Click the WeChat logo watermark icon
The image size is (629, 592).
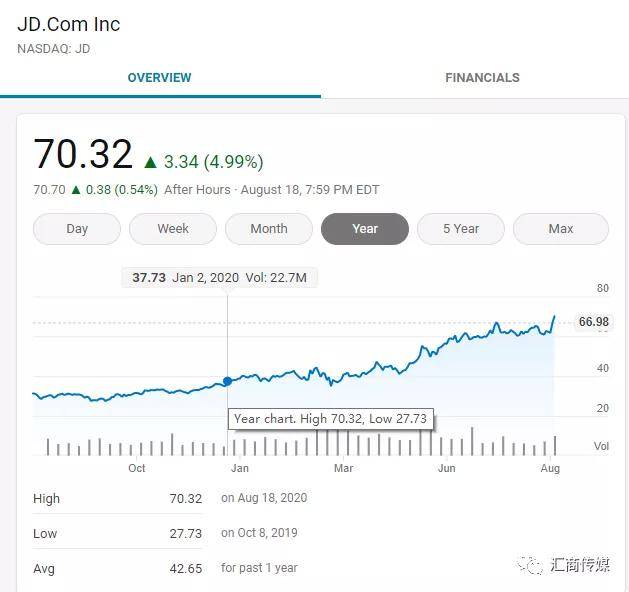tap(530, 565)
